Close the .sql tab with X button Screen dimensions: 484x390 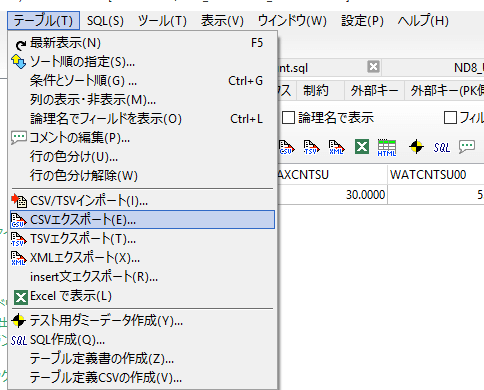pos(373,67)
